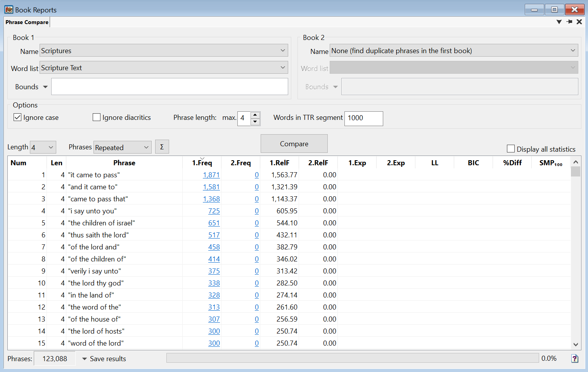
Task: Open the Phrases Repeated filter dropdown
Action: click(x=146, y=147)
